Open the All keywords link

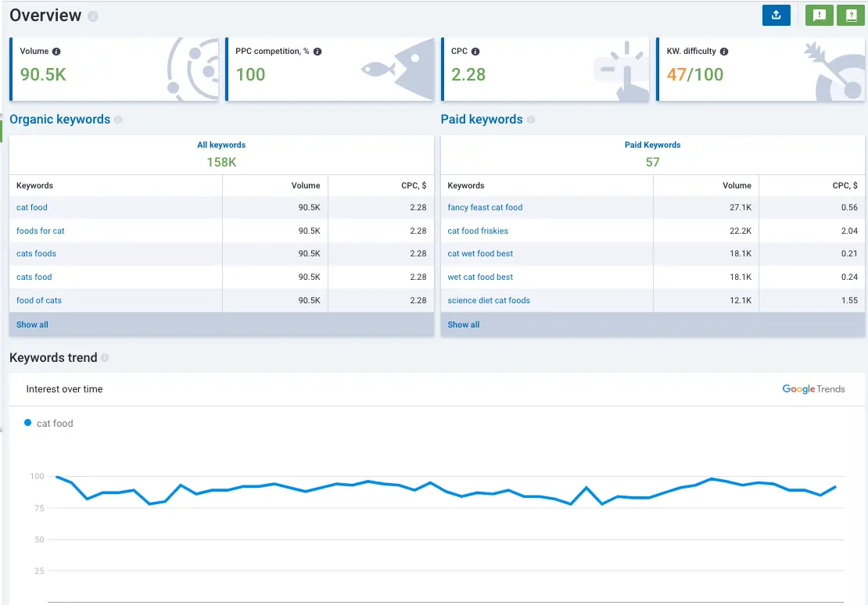pos(221,145)
